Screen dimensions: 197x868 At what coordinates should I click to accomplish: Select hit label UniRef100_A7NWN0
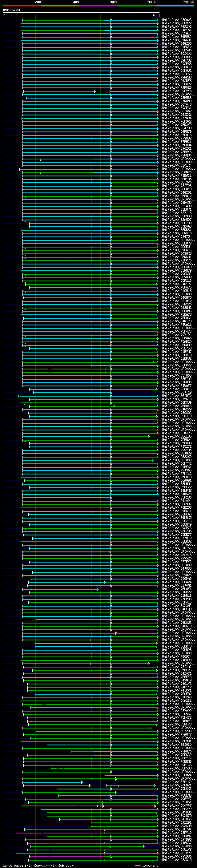pos(177,101)
